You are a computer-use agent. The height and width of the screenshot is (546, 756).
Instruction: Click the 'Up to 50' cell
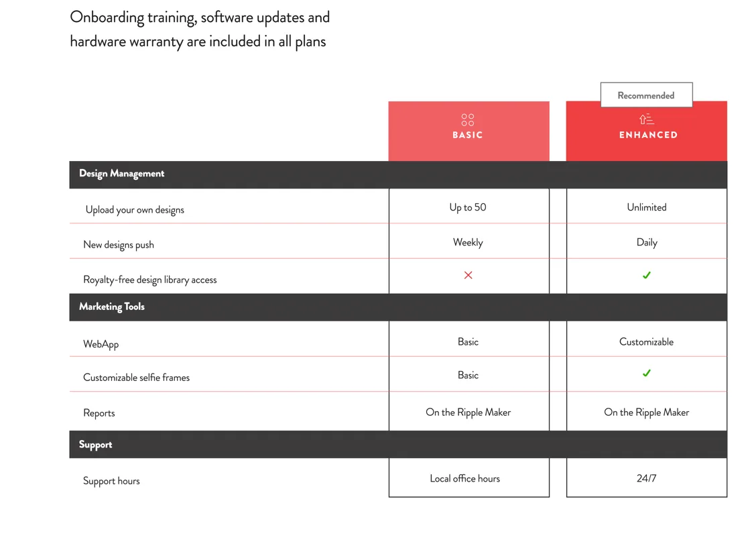point(468,207)
